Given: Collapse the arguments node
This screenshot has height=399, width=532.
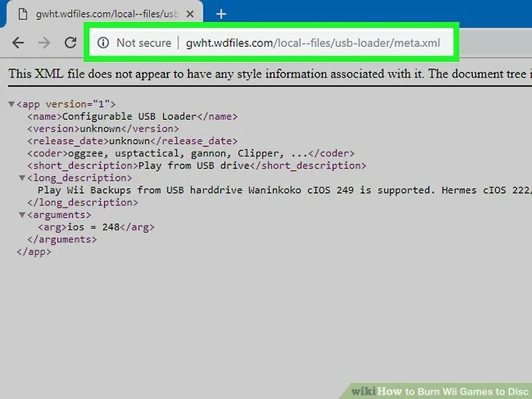Looking at the screenshot, I should pyautogui.click(x=22, y=214).
